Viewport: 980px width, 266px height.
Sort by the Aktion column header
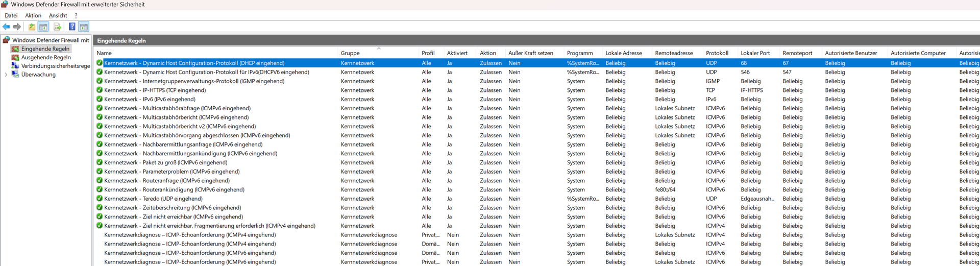(x=488, y=53)
